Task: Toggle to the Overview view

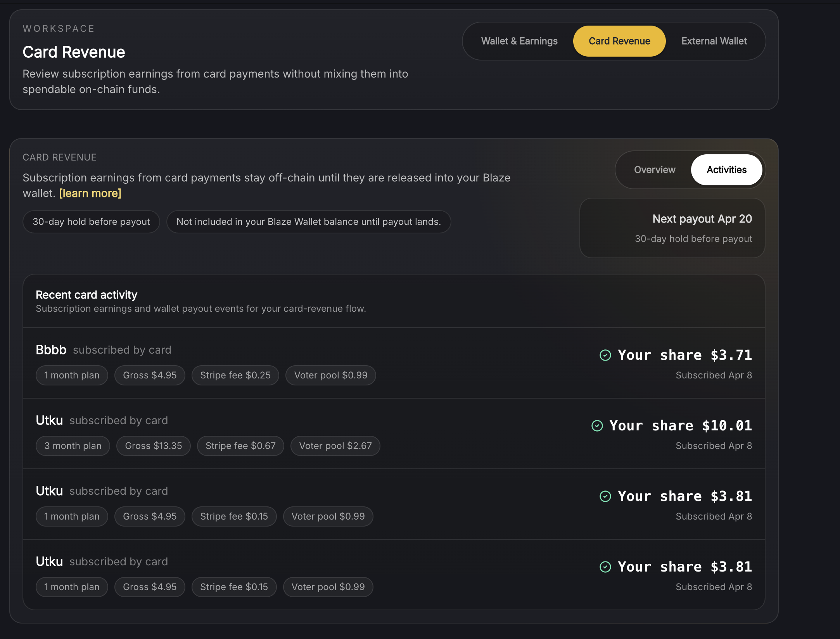Action: 654,170
